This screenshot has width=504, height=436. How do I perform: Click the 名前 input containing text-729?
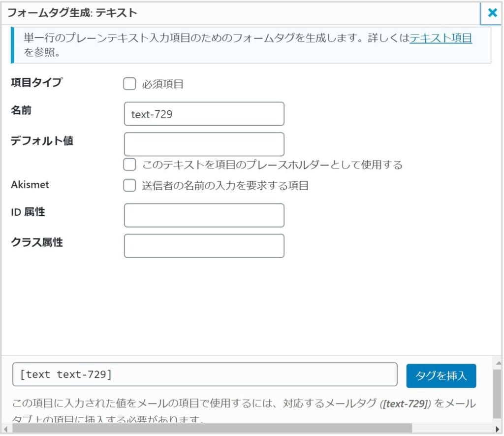tap(204, 114)
